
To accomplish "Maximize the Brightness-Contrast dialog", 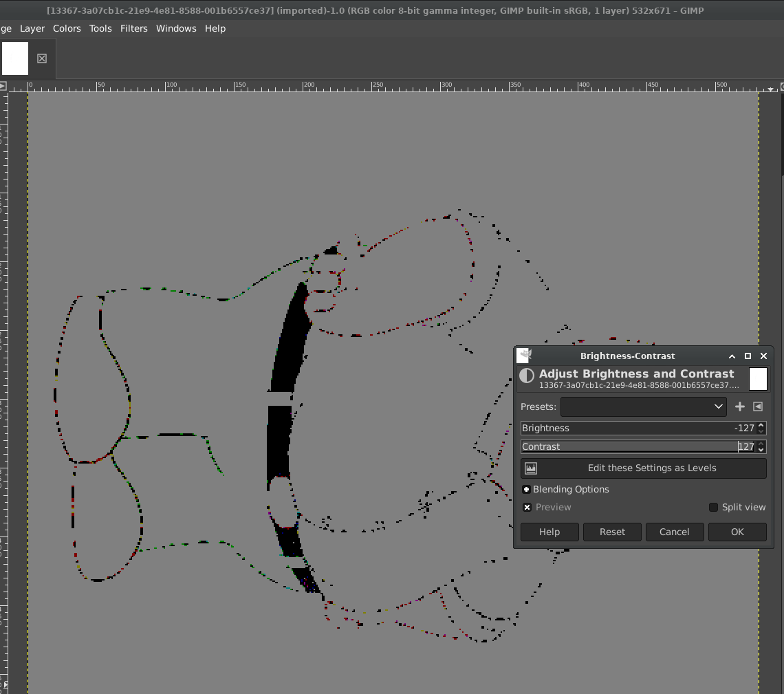I will coord(748,356).
